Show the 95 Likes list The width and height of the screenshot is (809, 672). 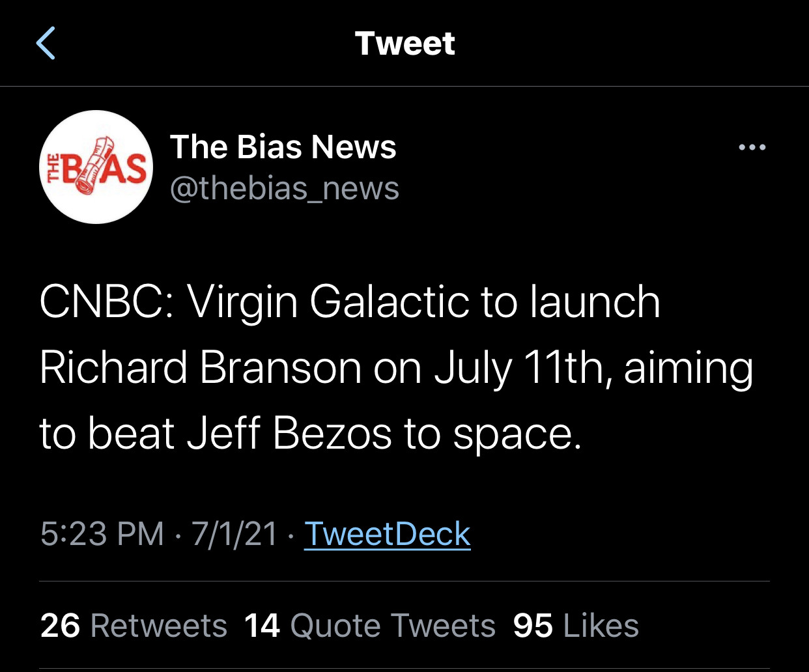pyautogui.click(x=576, y=626)
